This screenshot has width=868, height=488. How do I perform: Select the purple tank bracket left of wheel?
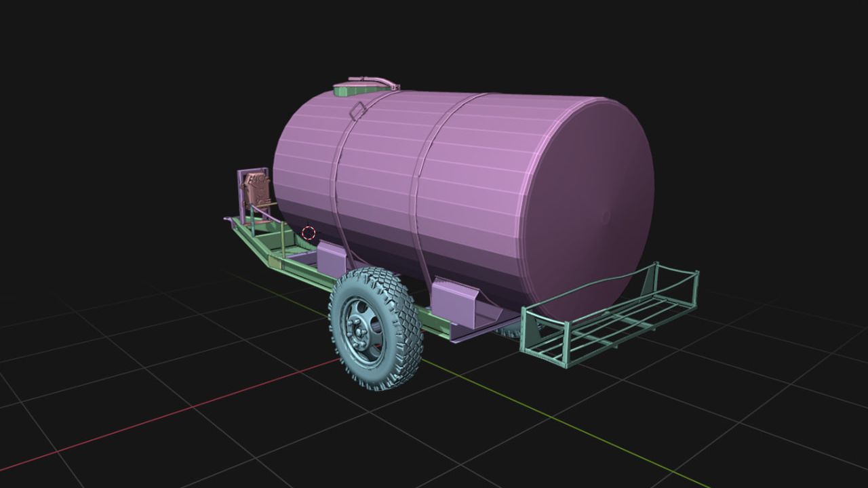331,259
